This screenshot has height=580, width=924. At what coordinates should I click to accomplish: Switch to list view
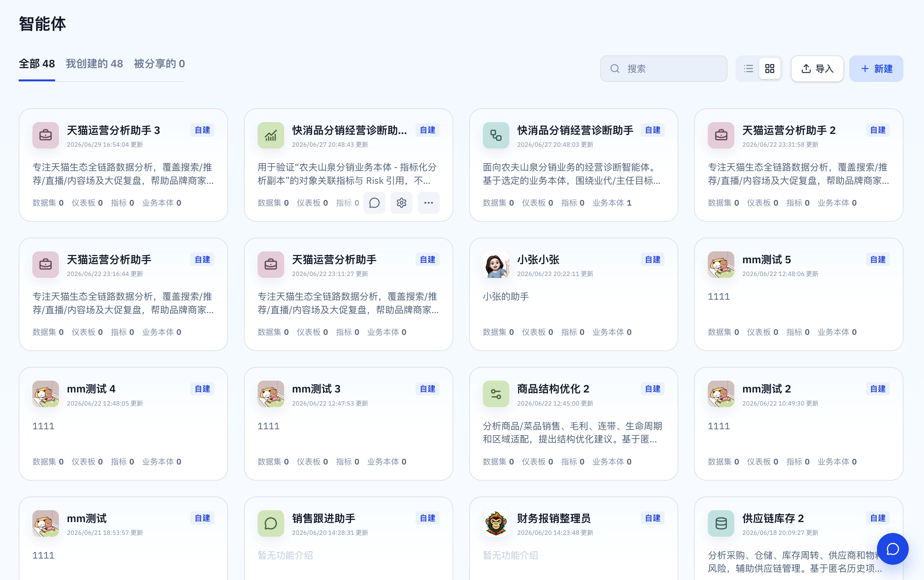748,69
